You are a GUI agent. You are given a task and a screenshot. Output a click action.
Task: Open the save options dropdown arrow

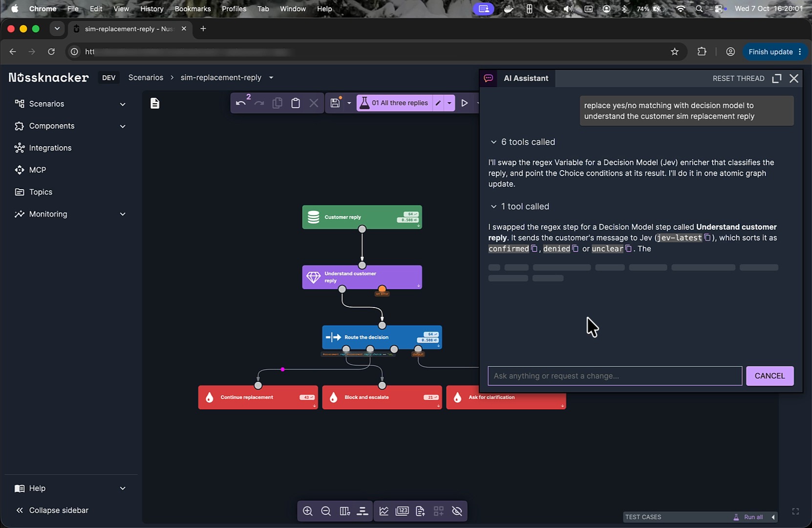(x=349, y=103)
